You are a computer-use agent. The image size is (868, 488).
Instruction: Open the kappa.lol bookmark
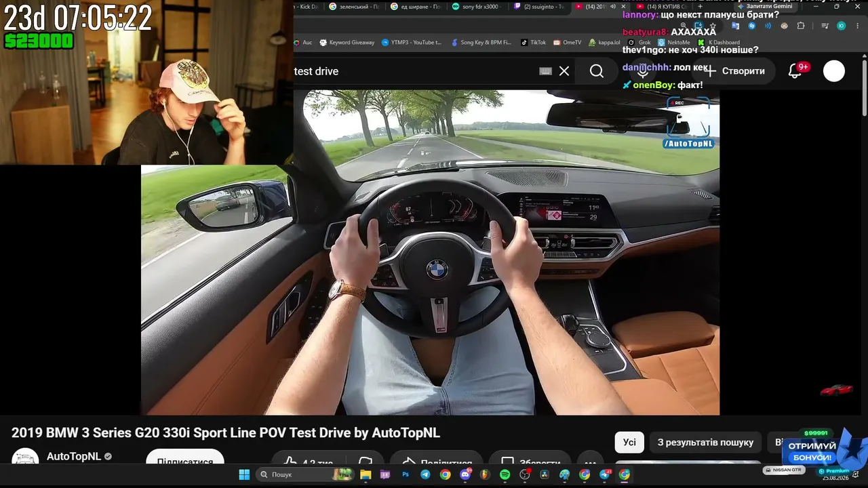tap(604, 42)
